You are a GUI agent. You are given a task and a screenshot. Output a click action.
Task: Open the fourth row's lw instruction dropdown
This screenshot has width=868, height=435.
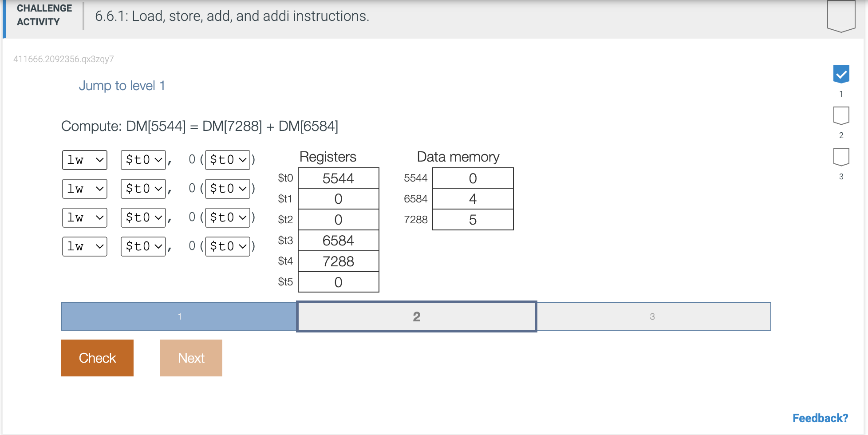[84, 246]
